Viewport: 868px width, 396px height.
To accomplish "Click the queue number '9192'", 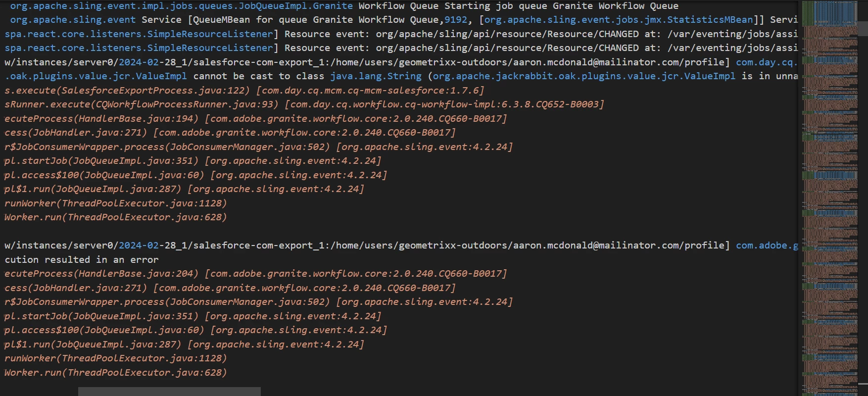I will point(456,20).
